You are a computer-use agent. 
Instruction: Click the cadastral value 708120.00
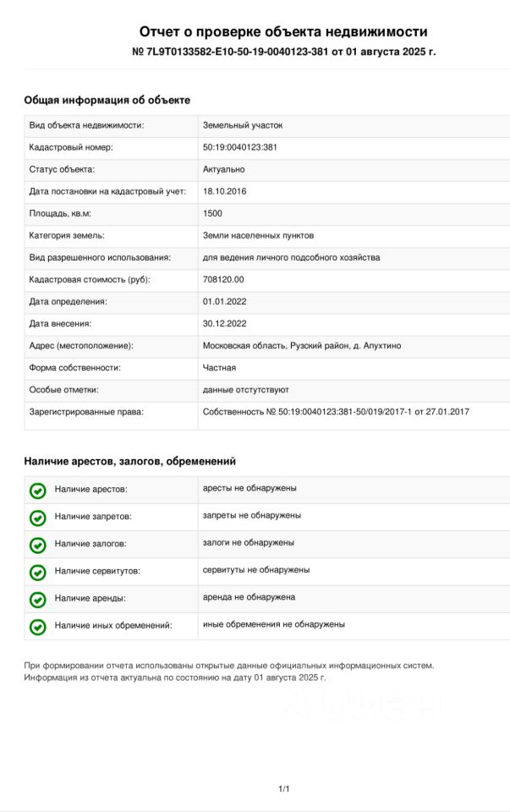[x=223, y=280]
